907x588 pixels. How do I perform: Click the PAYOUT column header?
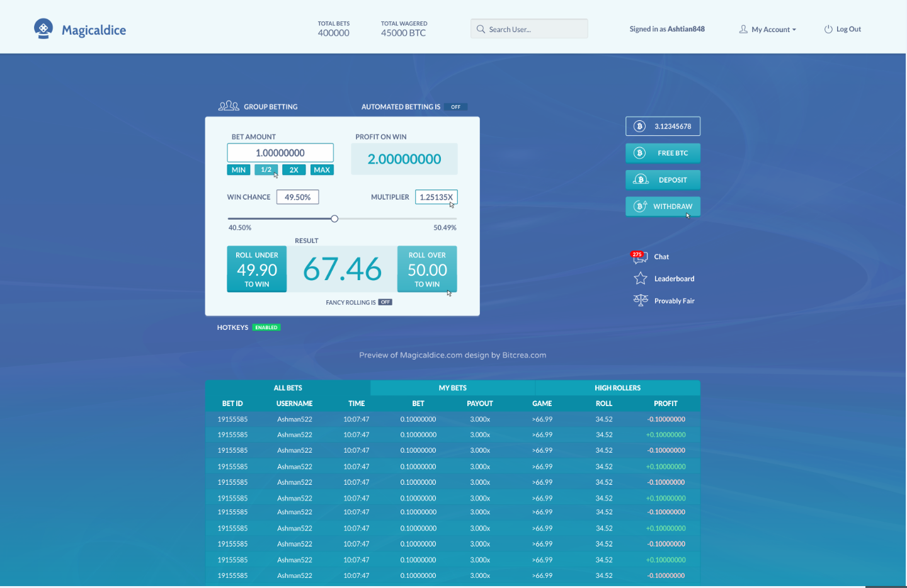tap(480, 404)
